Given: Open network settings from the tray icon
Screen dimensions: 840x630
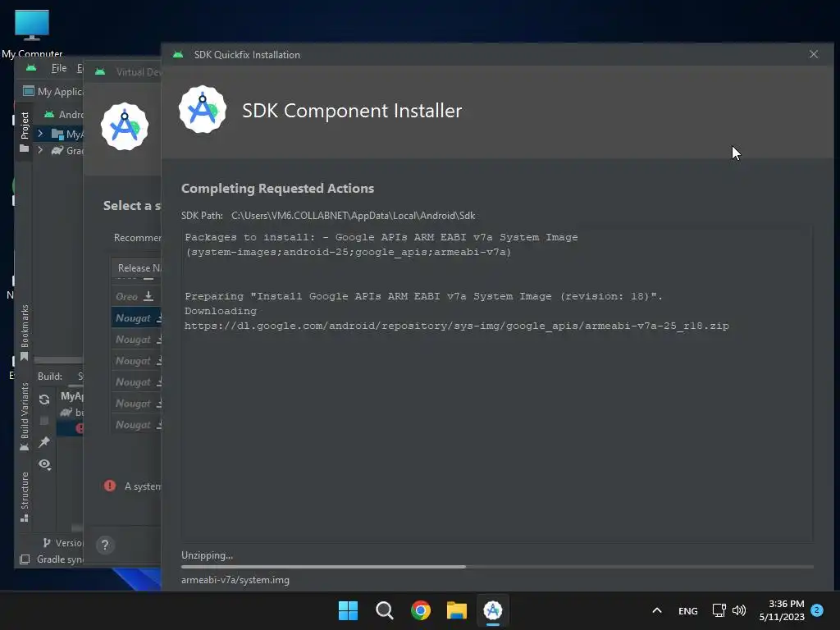Looking at the screenshot, I should coord(719,610).
